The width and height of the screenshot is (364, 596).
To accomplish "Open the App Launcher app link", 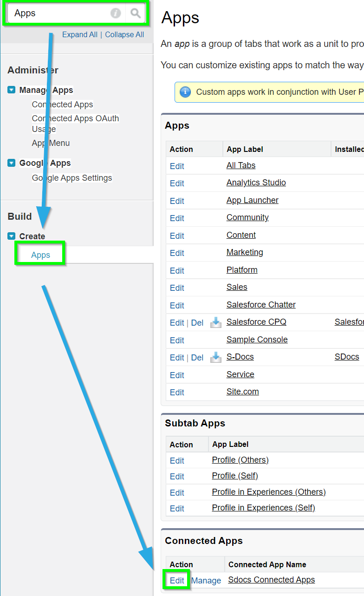I will pos(253,200).
